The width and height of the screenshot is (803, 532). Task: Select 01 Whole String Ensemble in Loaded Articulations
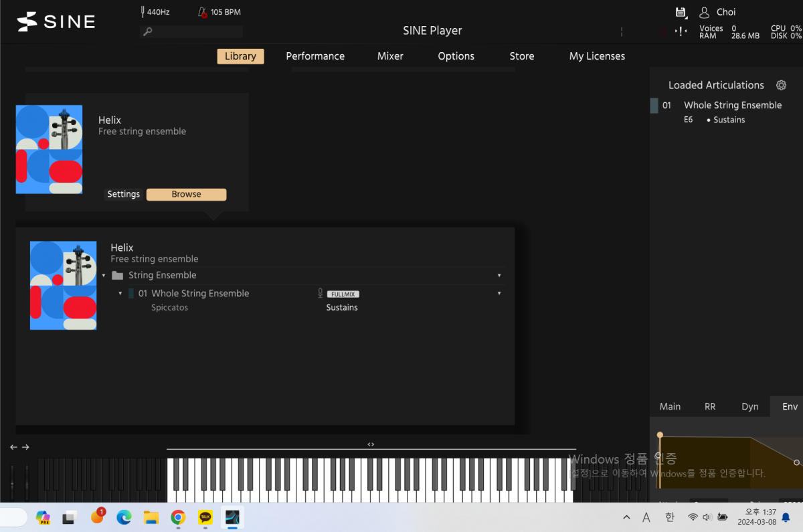click(x=733, y=105)
